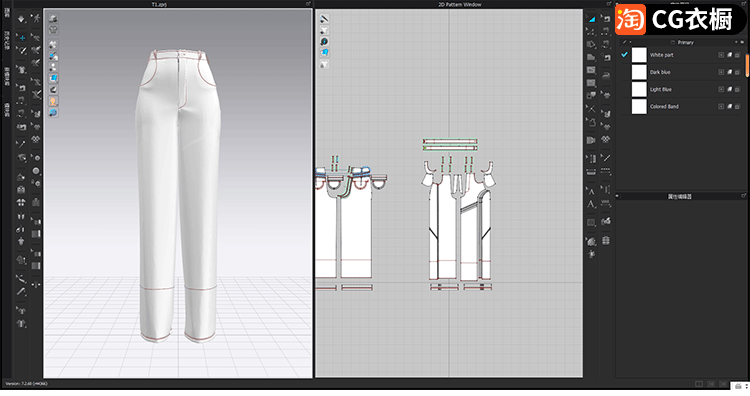Click the plus icon on Colored Band row
The image size is (750, 396).
tap(721, 107)
